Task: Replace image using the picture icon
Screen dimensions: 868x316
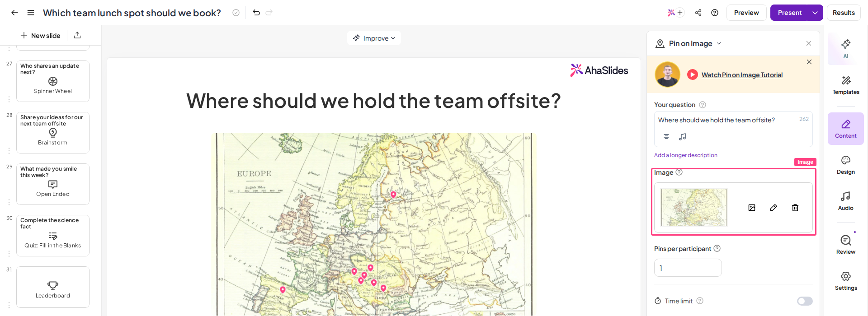Action: click(752, 208)
